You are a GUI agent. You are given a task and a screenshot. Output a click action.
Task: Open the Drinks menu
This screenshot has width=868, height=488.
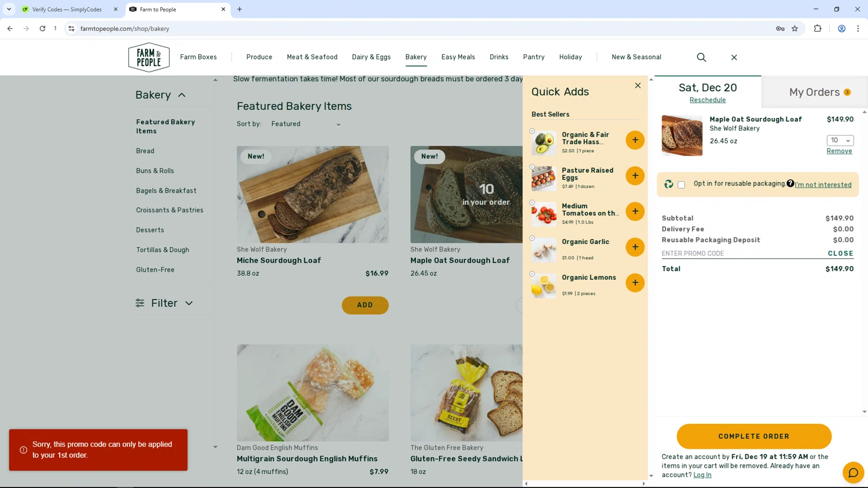click(499, 57)
